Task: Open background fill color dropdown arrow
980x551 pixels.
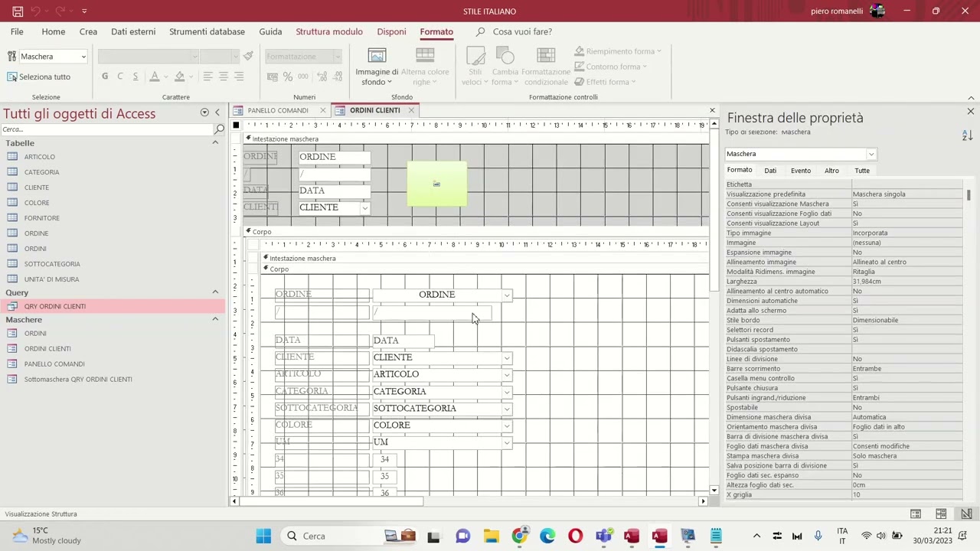Action: [x=191, y=77]
